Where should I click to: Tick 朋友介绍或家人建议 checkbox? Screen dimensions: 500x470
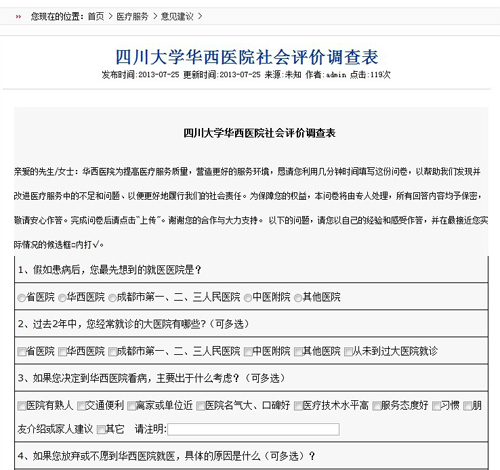click(x=468, y=406)
